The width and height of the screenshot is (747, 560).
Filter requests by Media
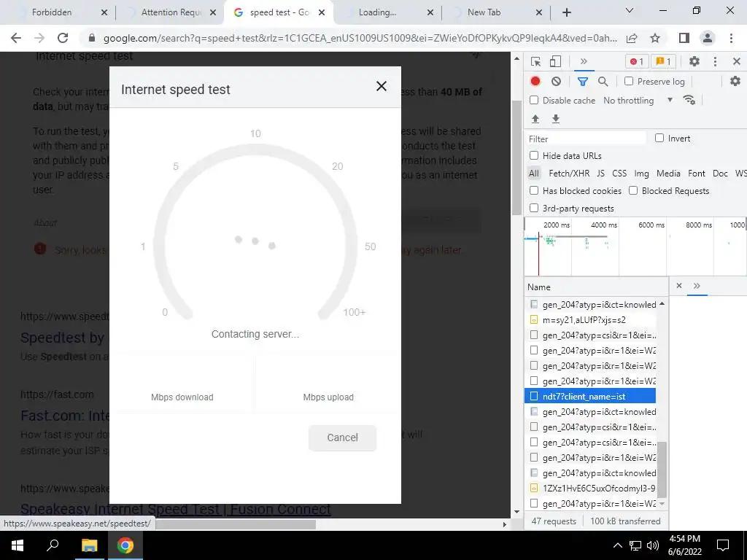(x=668, y=174)
